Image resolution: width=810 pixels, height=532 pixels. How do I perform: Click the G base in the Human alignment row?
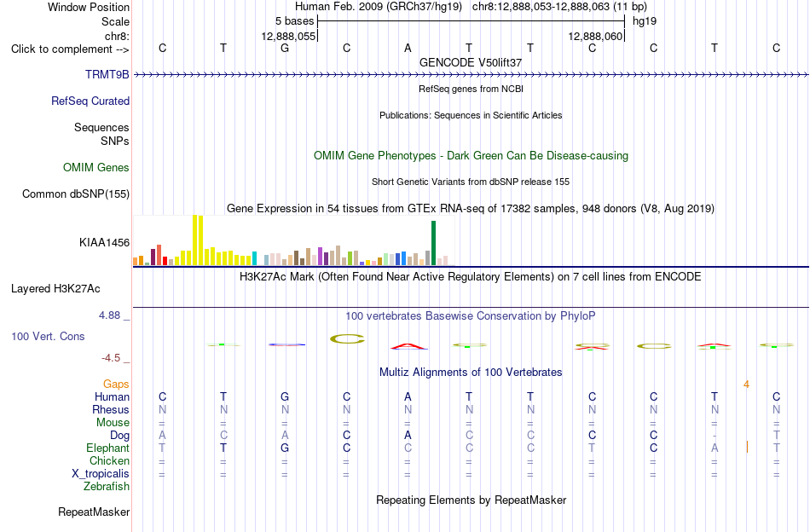tap(285, 396)
